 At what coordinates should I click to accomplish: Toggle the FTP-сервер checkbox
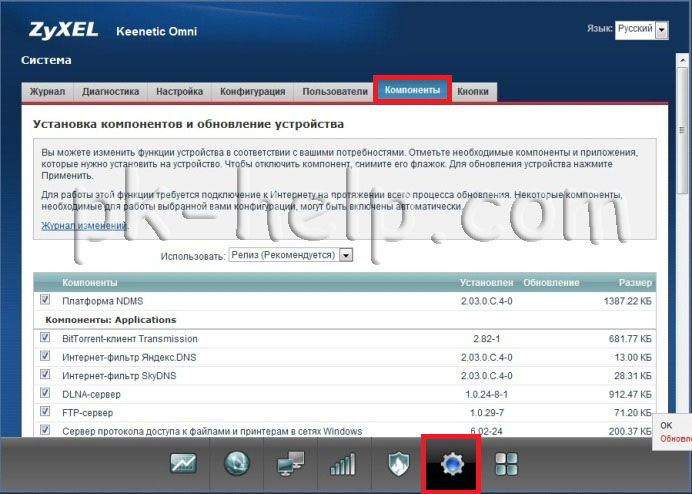click(x=45, y=412)
